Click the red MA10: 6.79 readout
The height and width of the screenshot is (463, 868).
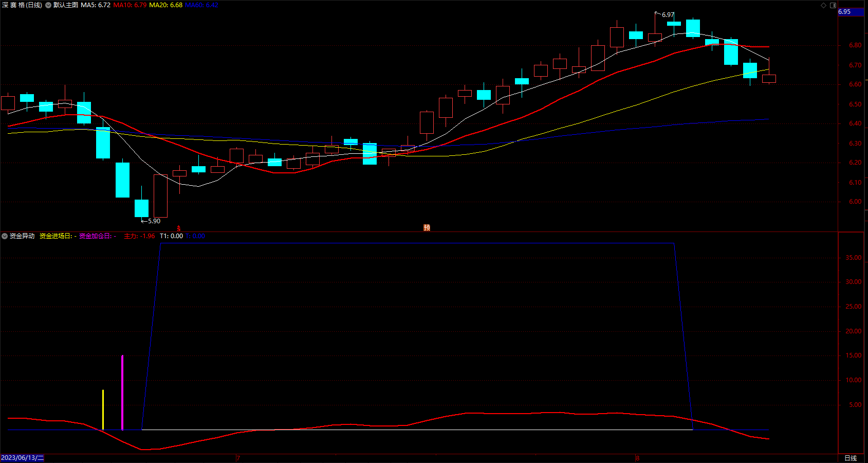click(x=130, y=5)
